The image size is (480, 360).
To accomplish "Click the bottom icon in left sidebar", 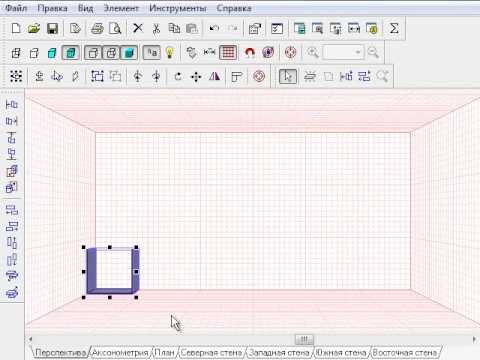I will [x=12, y=293].
